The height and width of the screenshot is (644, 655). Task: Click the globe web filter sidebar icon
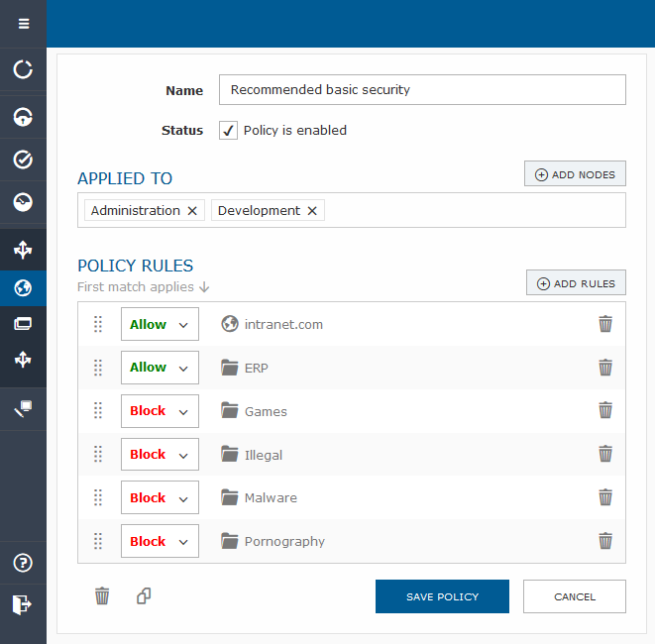(x=23, y=288)
